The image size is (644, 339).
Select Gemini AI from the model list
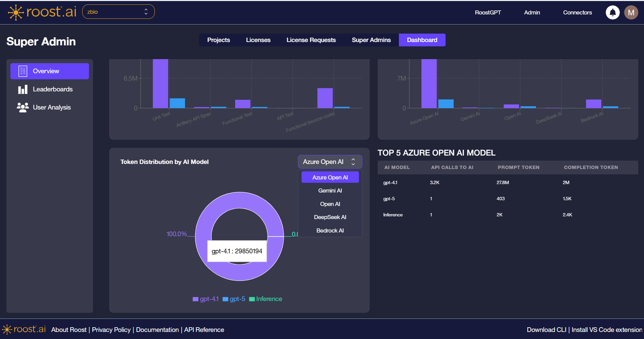(330, 190)
